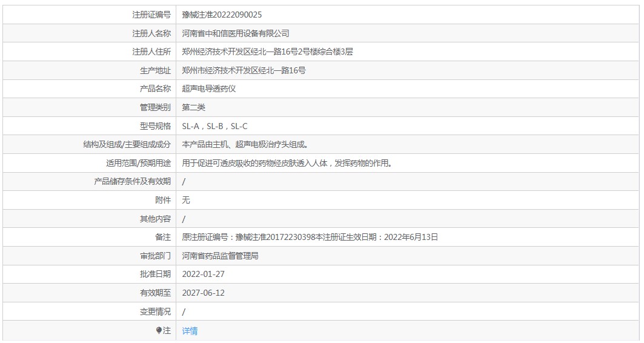Click the 其他内容 label
This screenshot has width=644, height=343.
tap(155, 219)
